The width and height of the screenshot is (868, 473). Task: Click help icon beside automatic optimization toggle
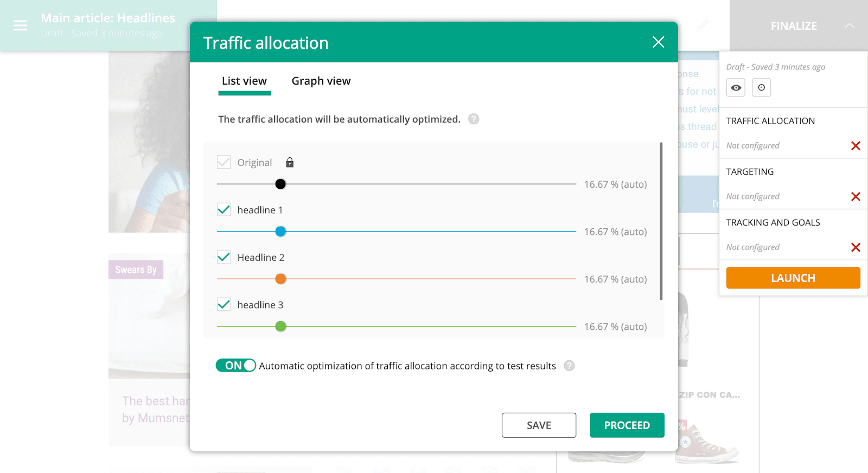point(569,366)
